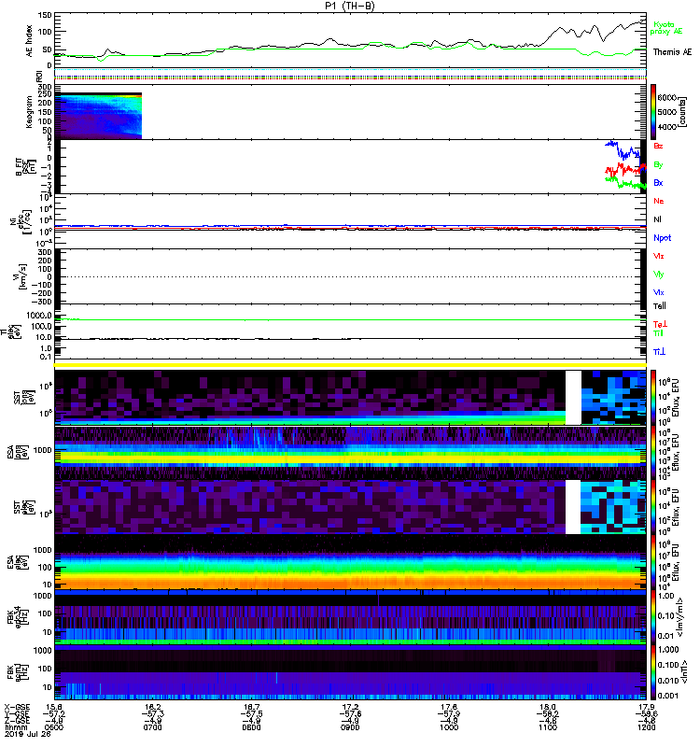The width and height of the screenshot is (700, 747).
Task: Select the red Ne legend label
Action: 659,201
